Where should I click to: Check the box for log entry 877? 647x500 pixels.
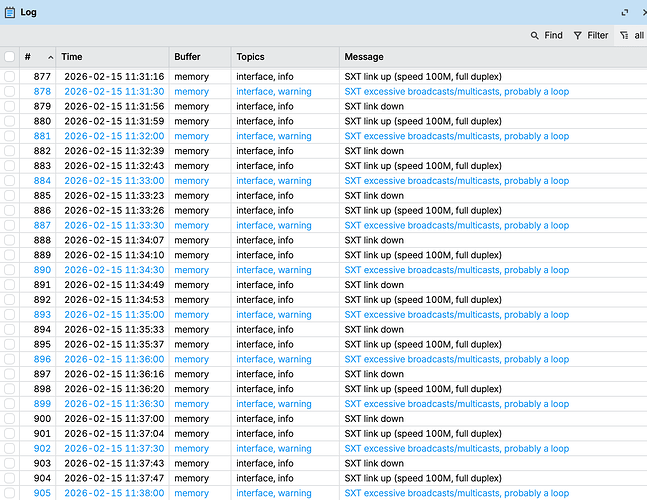click(10, 76)
